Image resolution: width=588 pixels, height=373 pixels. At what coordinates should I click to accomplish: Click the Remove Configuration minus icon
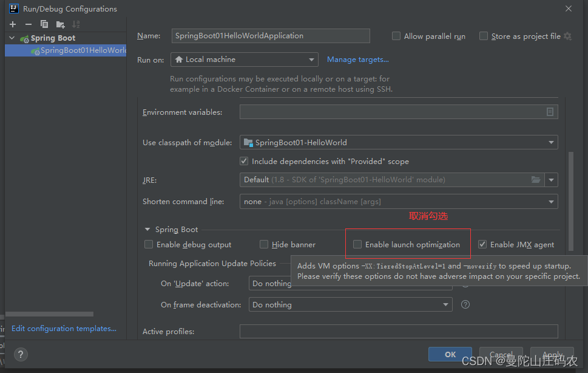pyautogui.click(x=29, y=24)
